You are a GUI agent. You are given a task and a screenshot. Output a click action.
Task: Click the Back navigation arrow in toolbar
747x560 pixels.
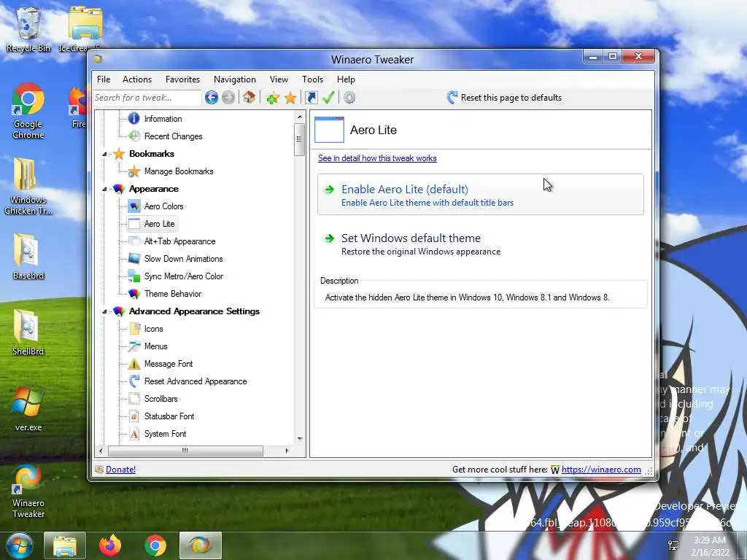click(212, 98)
